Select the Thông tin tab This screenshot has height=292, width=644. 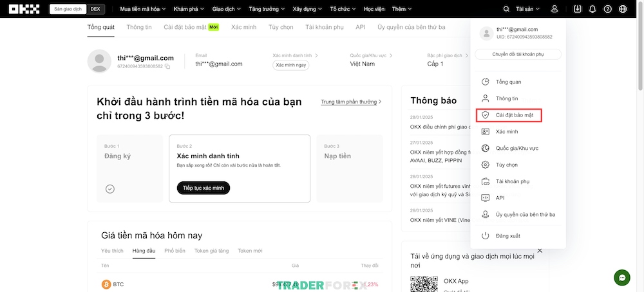tap(139, 27)
